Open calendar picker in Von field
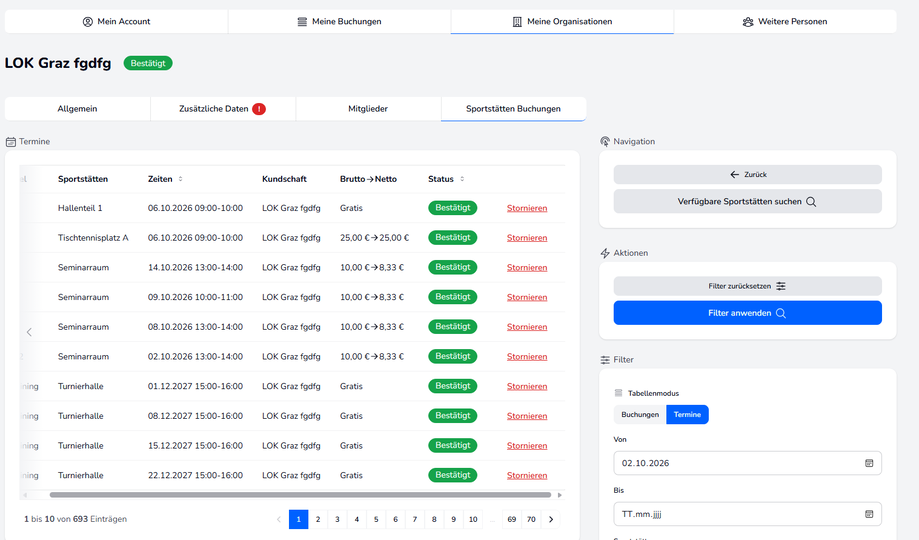This screenshot has width=919, height=540. pyautogui.click(x=869, y=463)
